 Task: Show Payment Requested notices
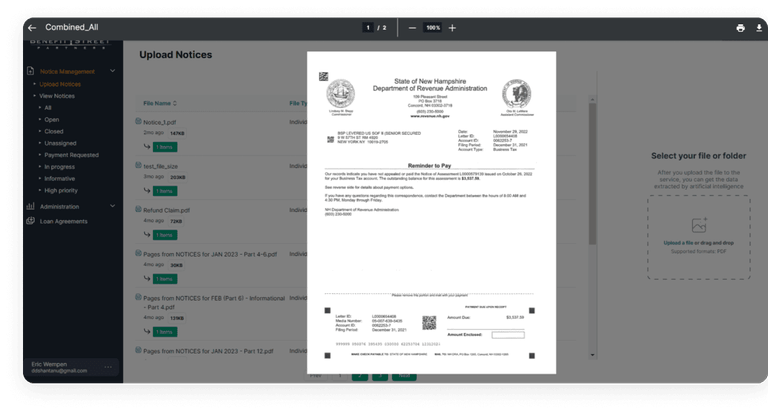pyautogui.click(x=72, y=155)
